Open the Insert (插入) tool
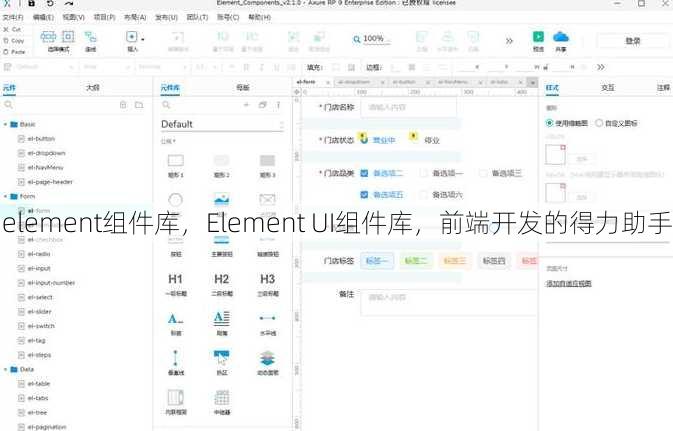Screen dimensions: 673x431 (133, 41)
